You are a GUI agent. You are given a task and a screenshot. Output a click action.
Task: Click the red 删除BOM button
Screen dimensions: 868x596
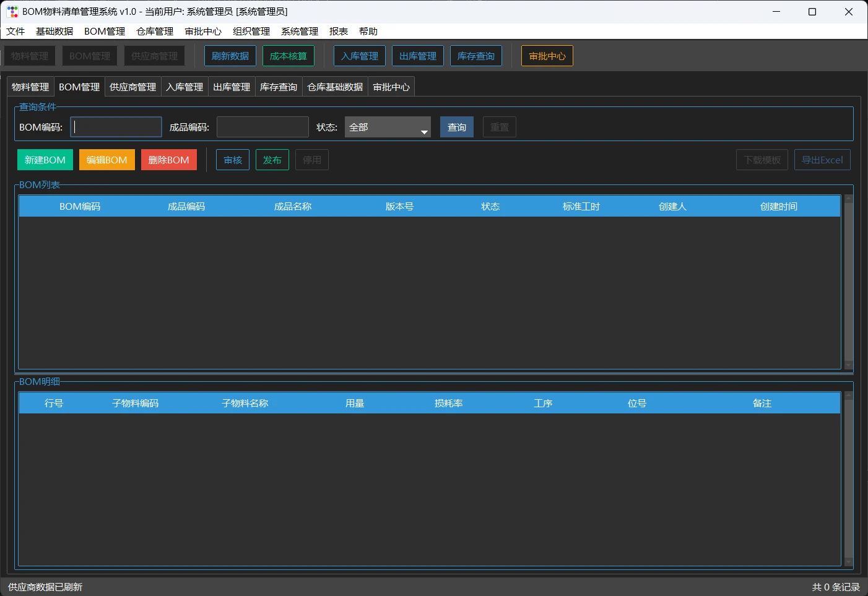[169, 160]
